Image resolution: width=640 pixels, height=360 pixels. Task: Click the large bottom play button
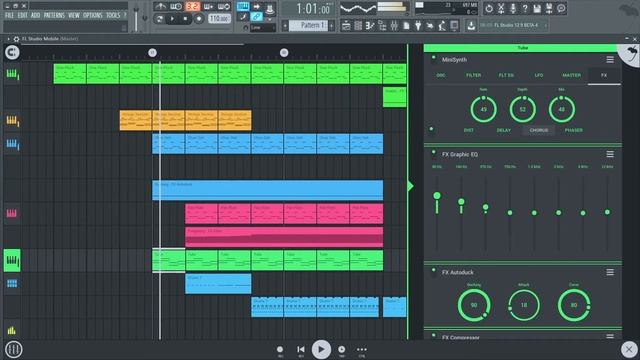(321, 349)
